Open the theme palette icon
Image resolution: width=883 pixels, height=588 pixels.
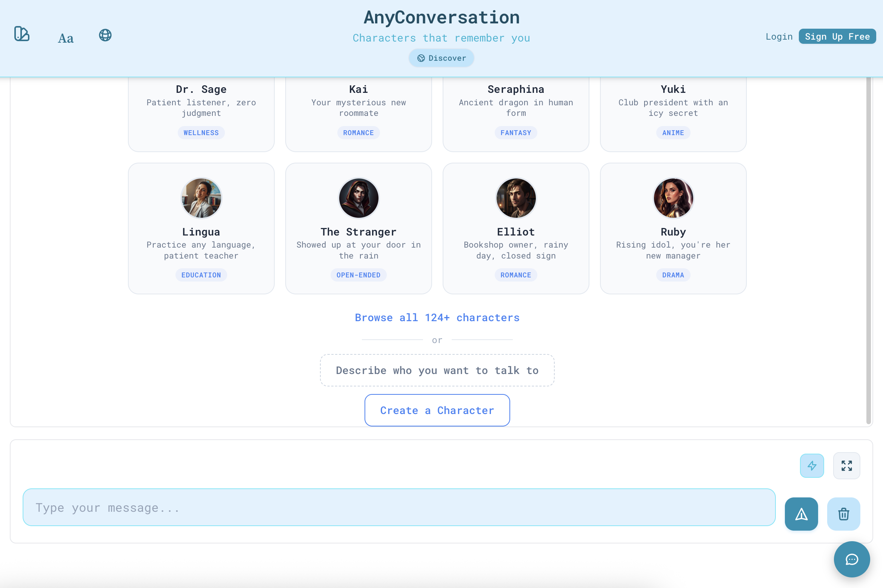click(x=22, y=34)
